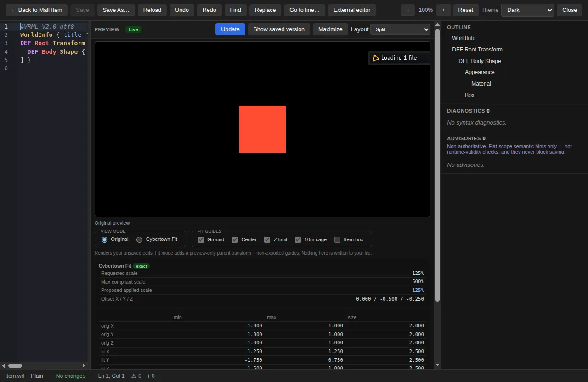Click the red box in the preview

[x=262, y=129]
